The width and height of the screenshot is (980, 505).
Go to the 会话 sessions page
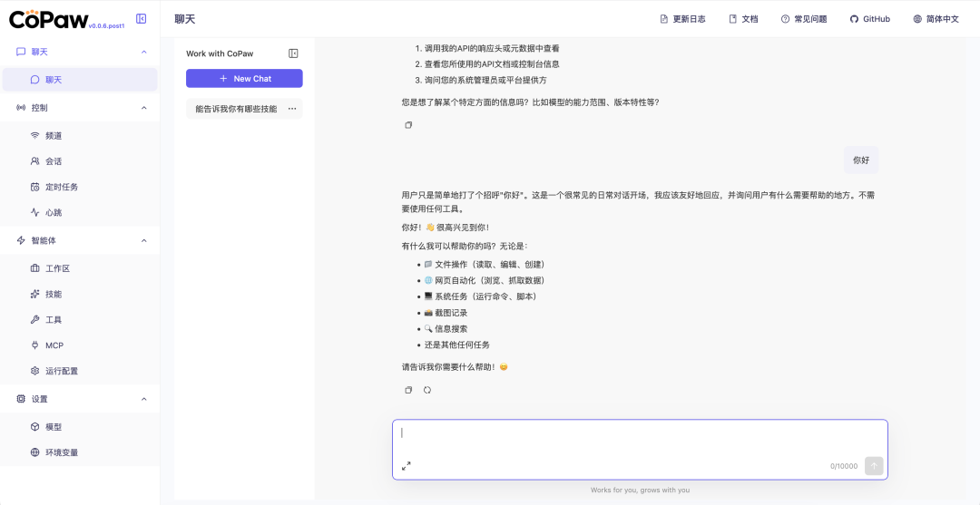tap(80, 161)
